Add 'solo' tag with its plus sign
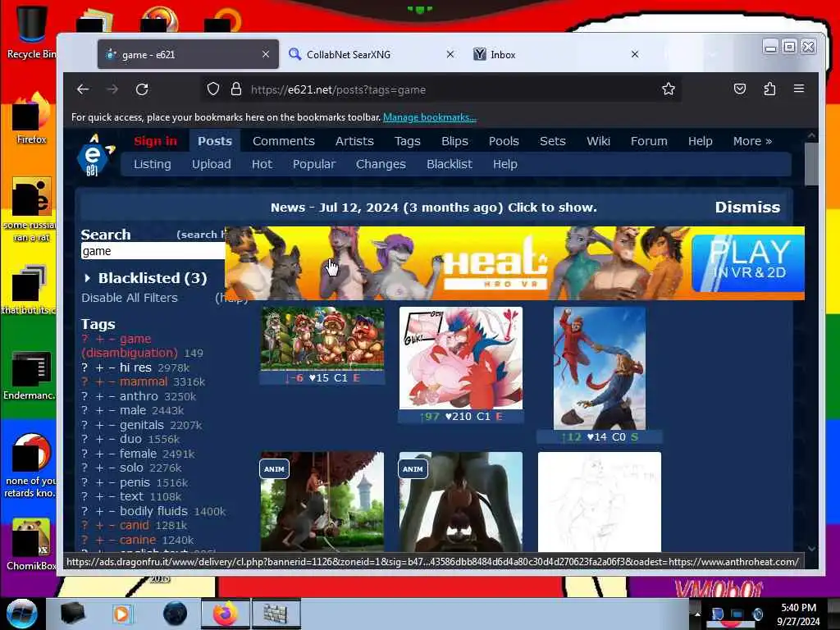Image resolution: width=840 pixels, height=630 pixels. (x=99, y=468)
